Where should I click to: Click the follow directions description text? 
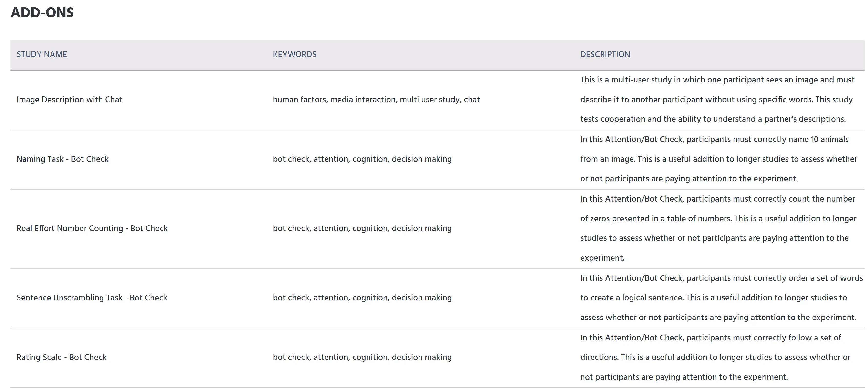[x=715, y=357]
